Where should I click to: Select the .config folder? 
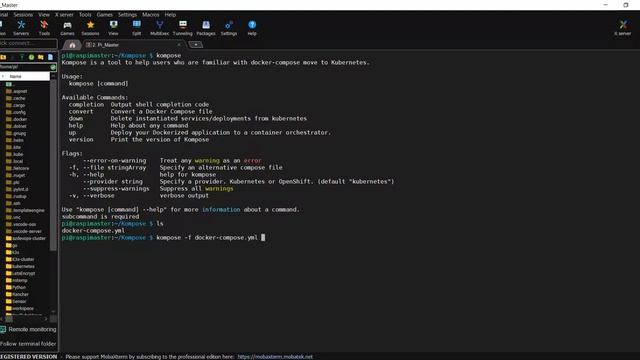point(16,112)
